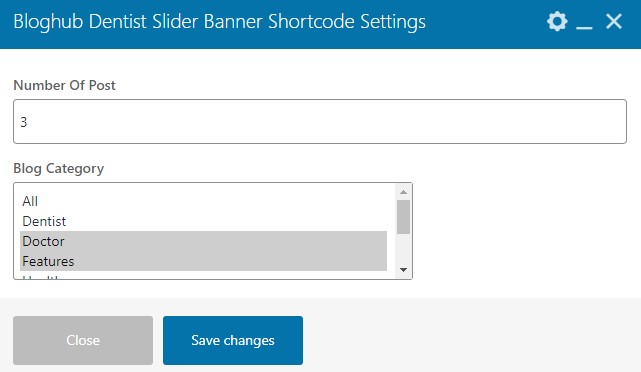Choose Dentist from the Blog Category list
Screen dimensions: 641x372
(204, 221)
